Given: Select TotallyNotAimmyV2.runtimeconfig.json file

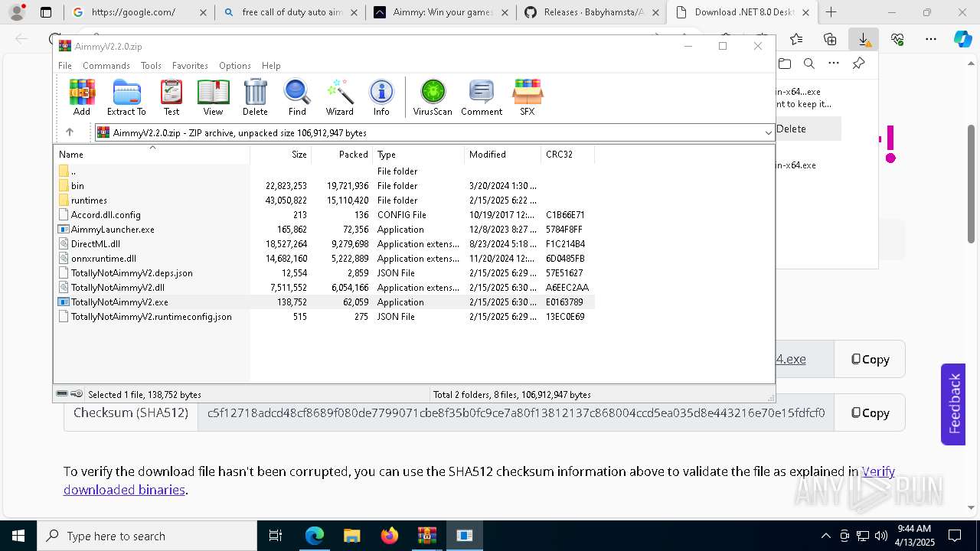Looking at the screenshot, I should point(325,317).
